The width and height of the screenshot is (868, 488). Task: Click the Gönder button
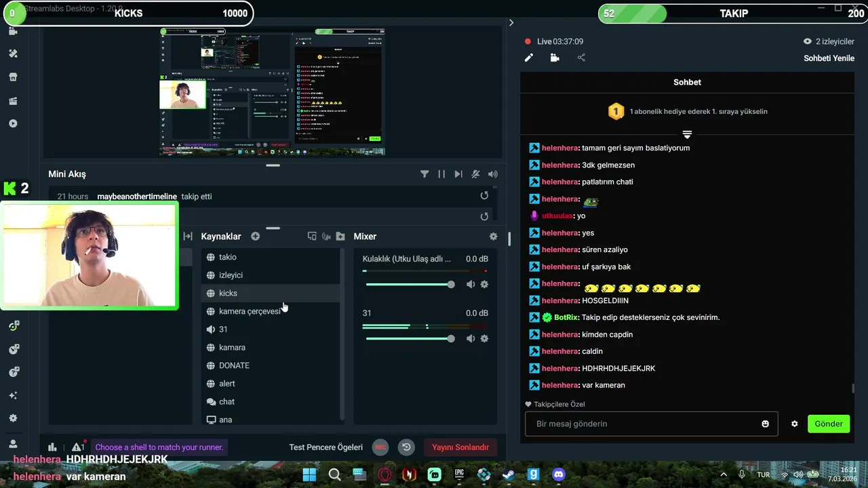click(829, 424)
